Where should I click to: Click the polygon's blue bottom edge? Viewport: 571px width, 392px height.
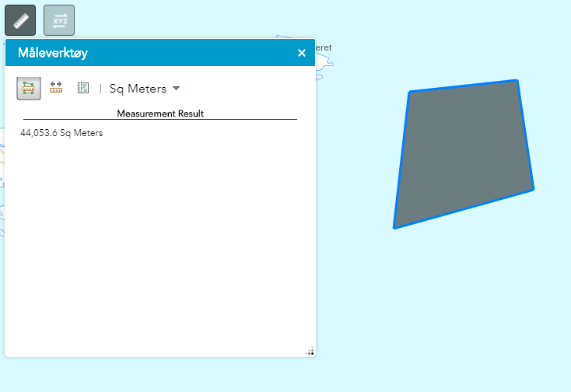tap(464, 208)
